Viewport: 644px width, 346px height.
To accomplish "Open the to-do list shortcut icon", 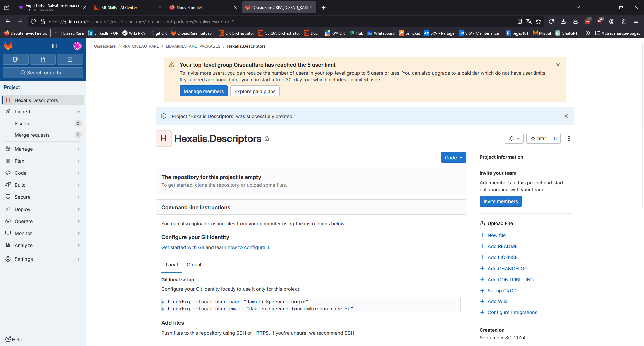I will click(x=70, y=59).
